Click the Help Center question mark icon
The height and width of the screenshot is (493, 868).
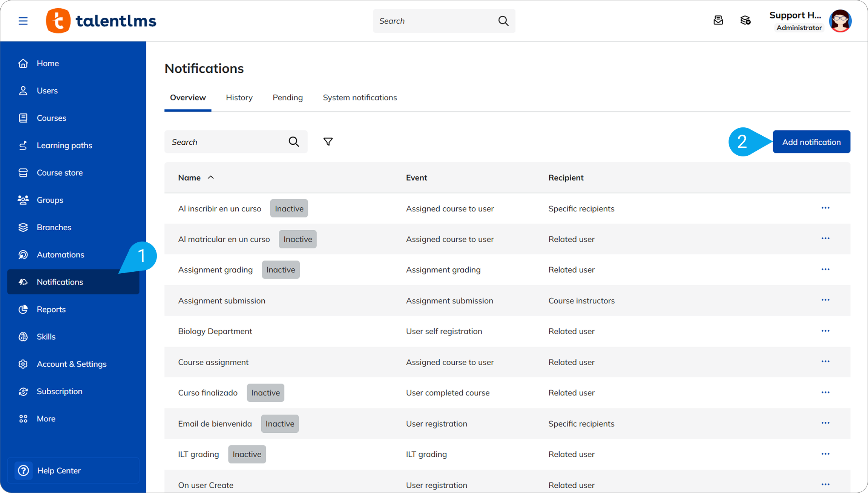(x=23, y=470)
